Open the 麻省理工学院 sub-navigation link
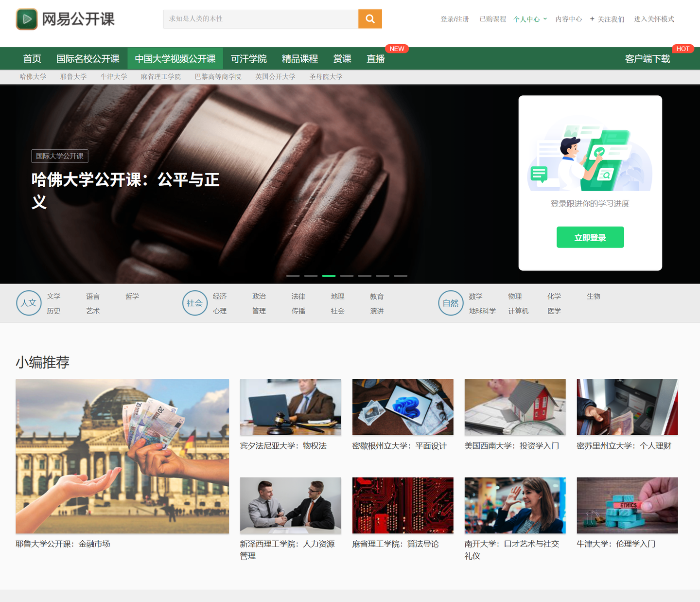Screen dimensions: 700x602 point(161,77)
